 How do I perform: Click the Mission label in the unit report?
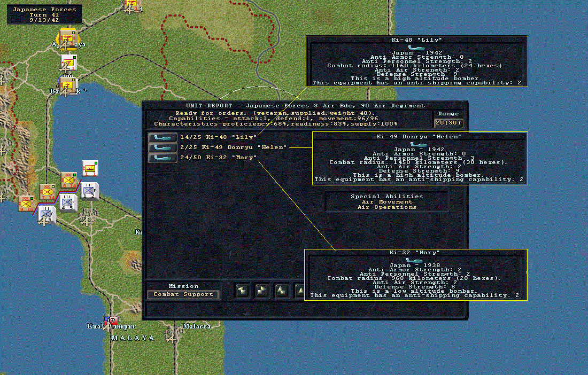(x=183, y=286)
